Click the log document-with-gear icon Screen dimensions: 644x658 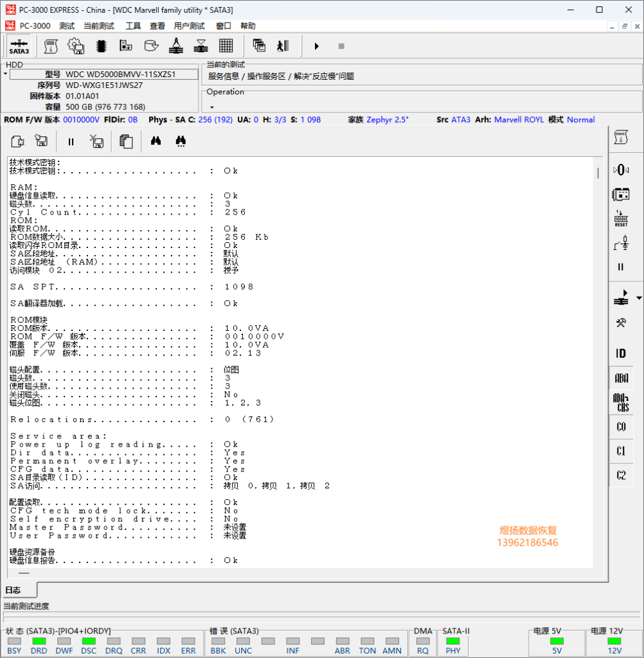(17, 141)
